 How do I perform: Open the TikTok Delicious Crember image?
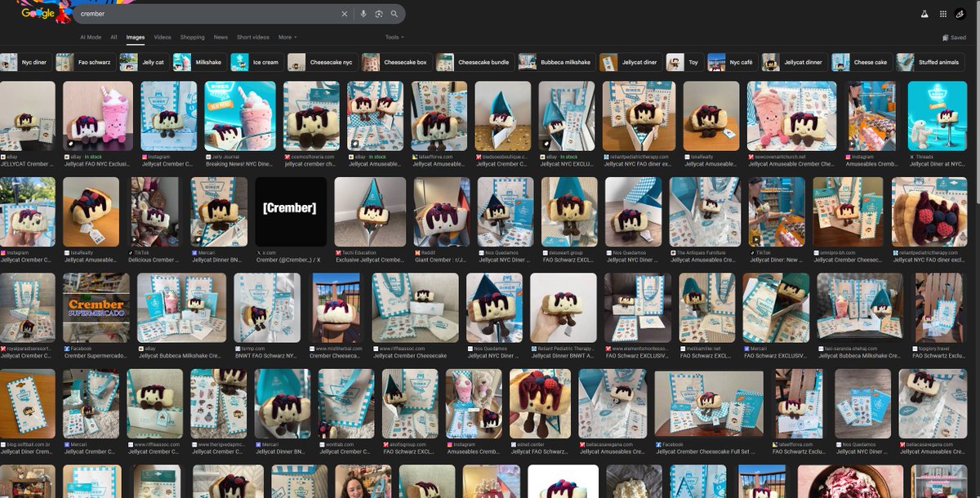click(154, 211)
